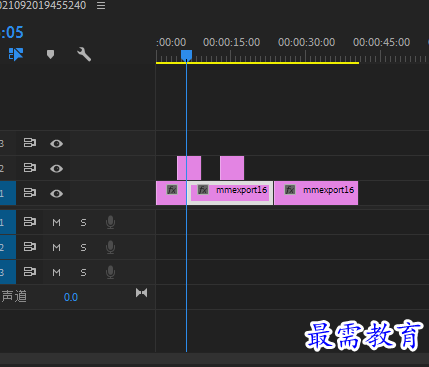Solo audio track 3

[83, 272]
